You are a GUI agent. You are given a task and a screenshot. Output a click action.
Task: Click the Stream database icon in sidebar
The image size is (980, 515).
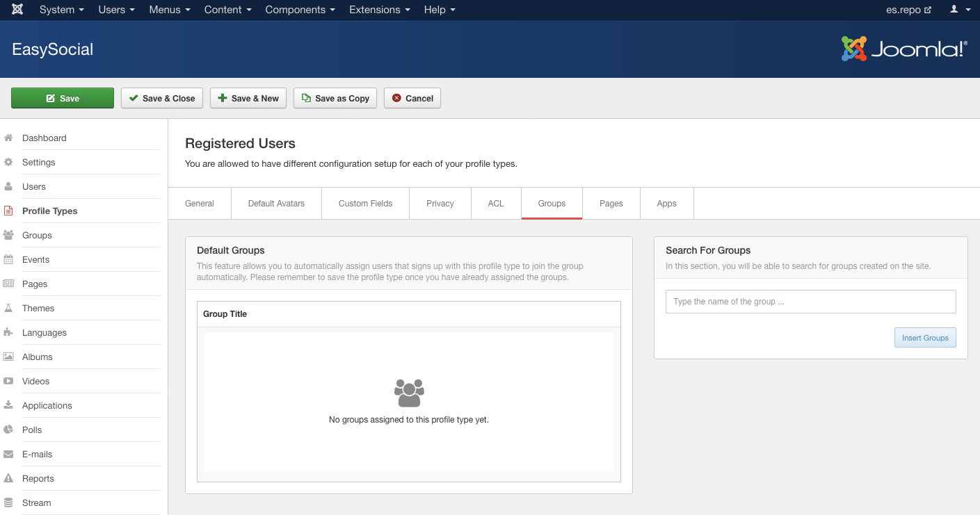(8, 502)
